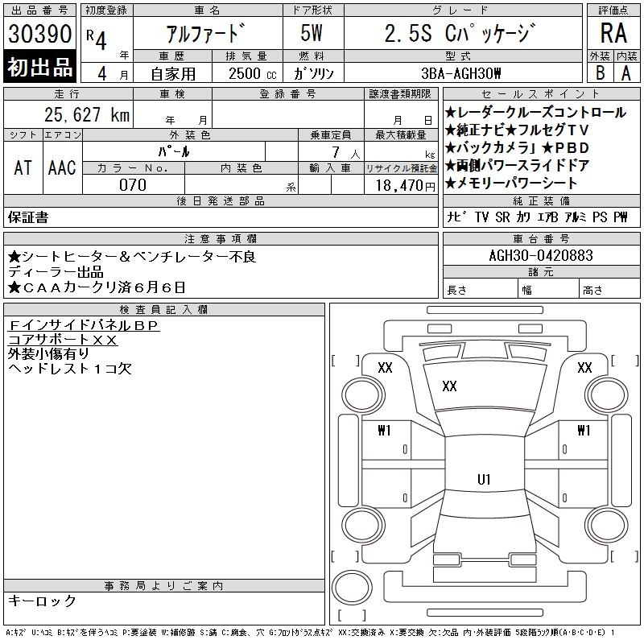The height and width of the screenshot is (644, 644).
Task: Click the vehicle history 自家用
Action: [x=173, y=74]
